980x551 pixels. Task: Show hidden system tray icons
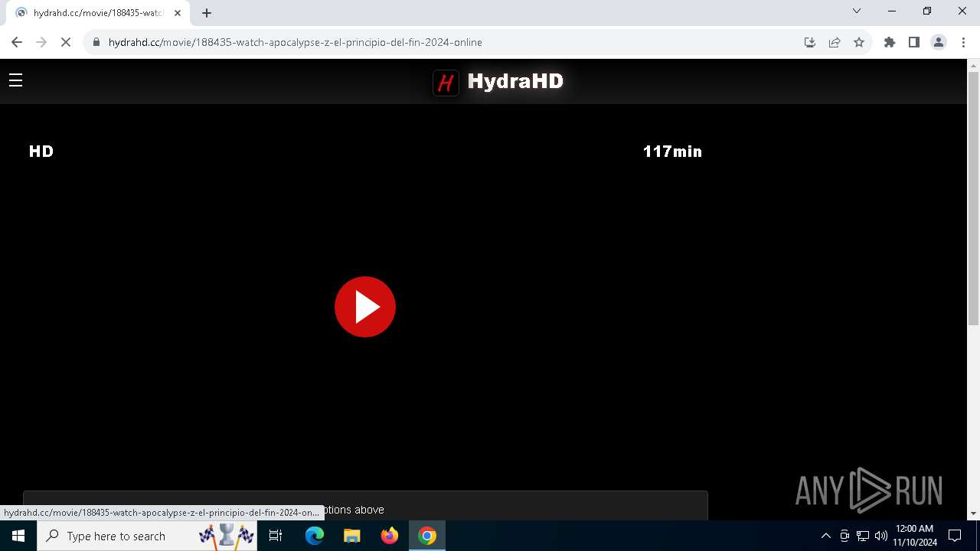(x=825, y=536)
